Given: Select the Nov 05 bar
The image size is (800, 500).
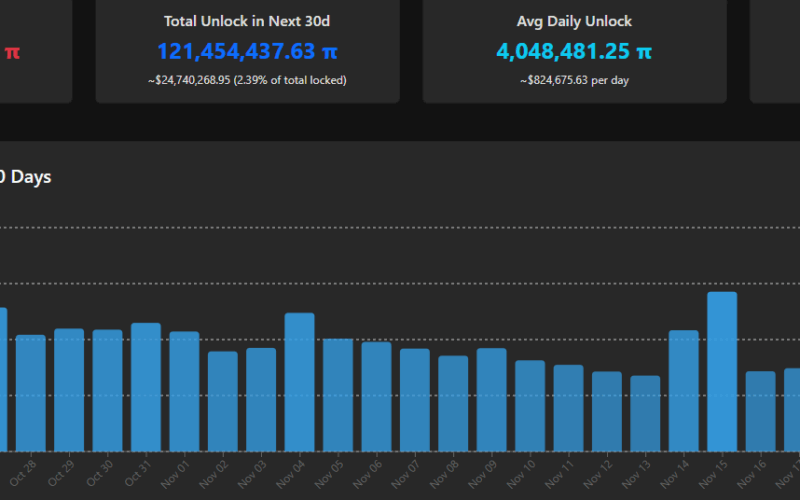Looking at the screenshot, I should point(338,395).
